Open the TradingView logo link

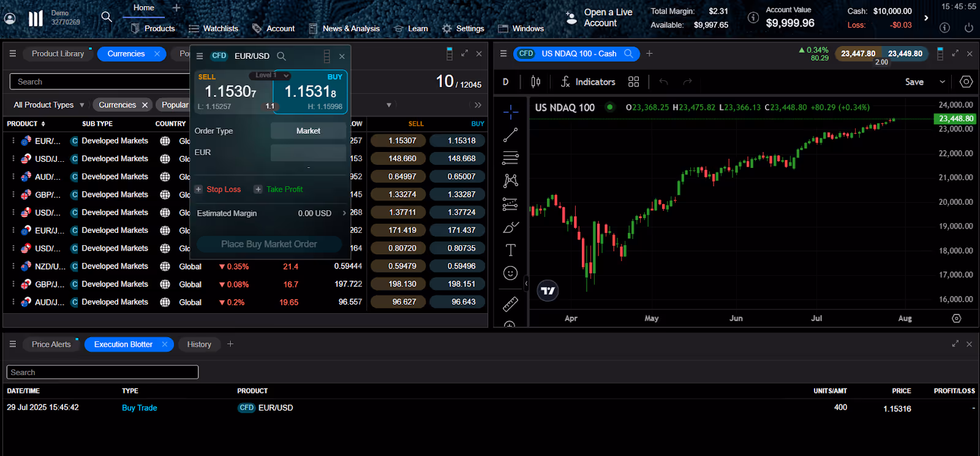pyautogui.click(x=548, y=291)
